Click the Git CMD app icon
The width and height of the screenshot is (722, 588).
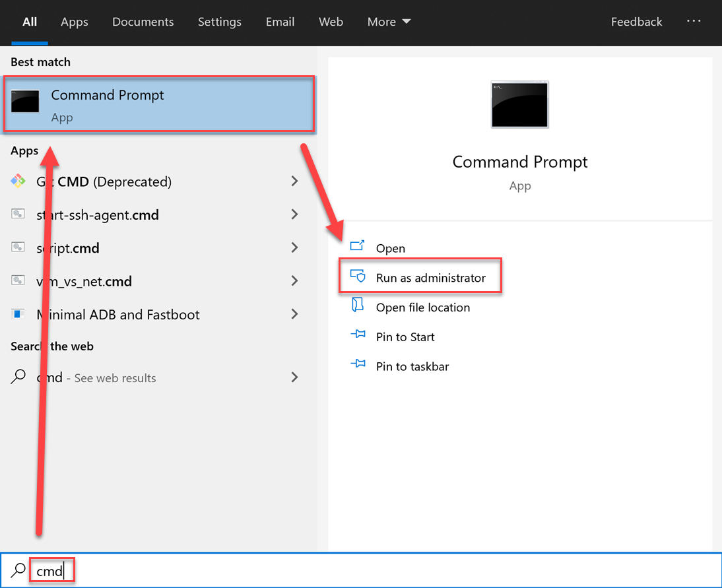[x=18, y=181]
